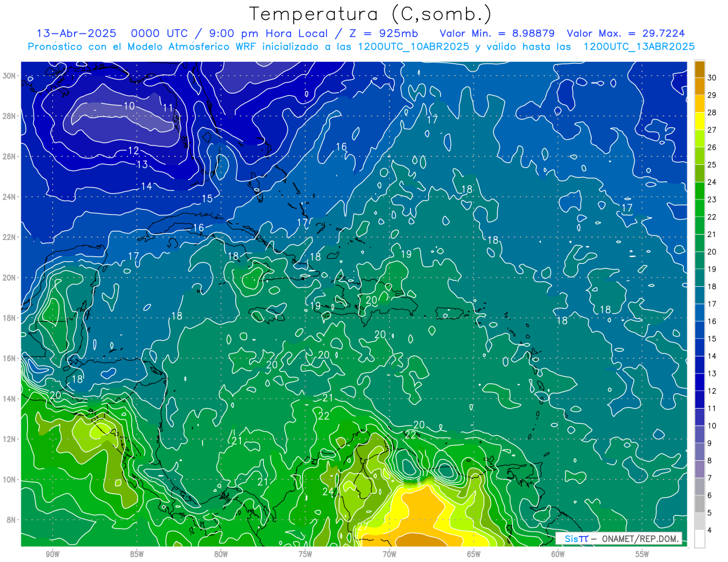Click the "30" label on the color scale
The width and height of the screenshot is (728, 562).
tap(712, 78)
